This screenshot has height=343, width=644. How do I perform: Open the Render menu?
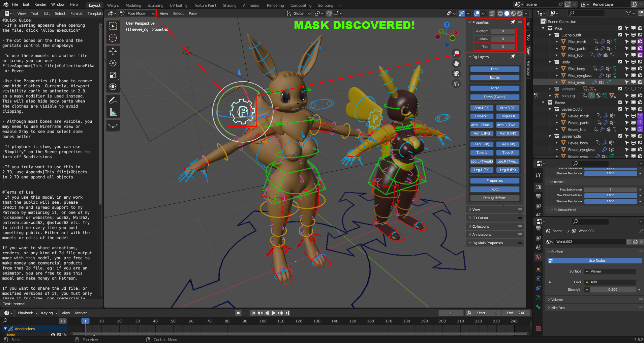tap(40, 4)
